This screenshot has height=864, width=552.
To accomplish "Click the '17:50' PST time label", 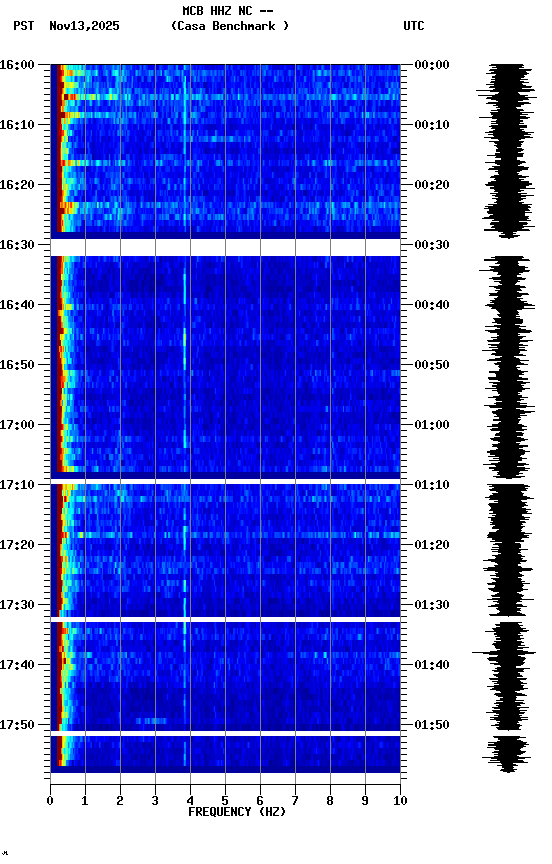I will click(x=17, y=725).
